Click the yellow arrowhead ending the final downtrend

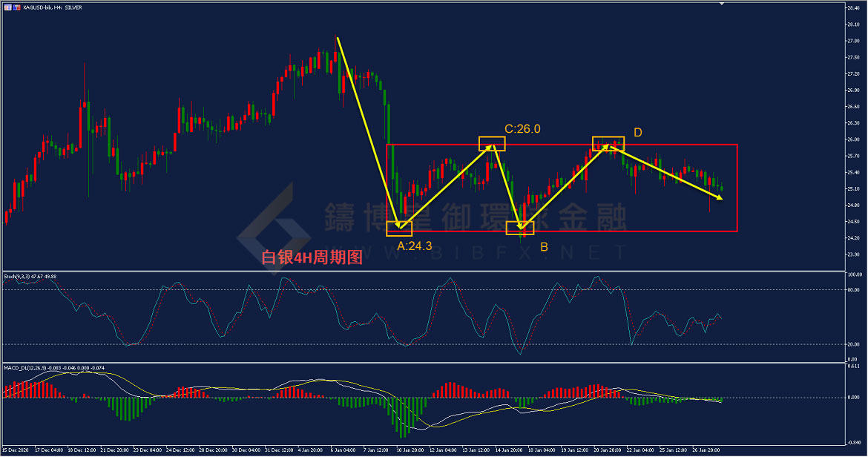click(x=720, y=197)
